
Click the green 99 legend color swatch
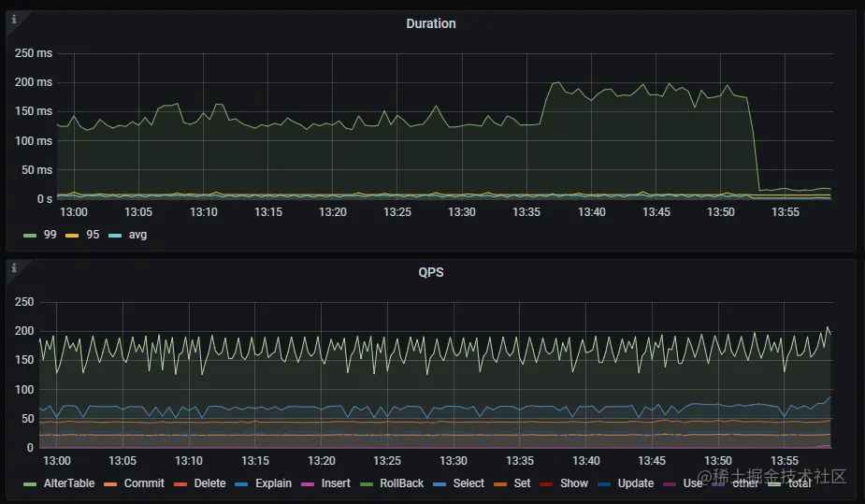tap(30, 236)
